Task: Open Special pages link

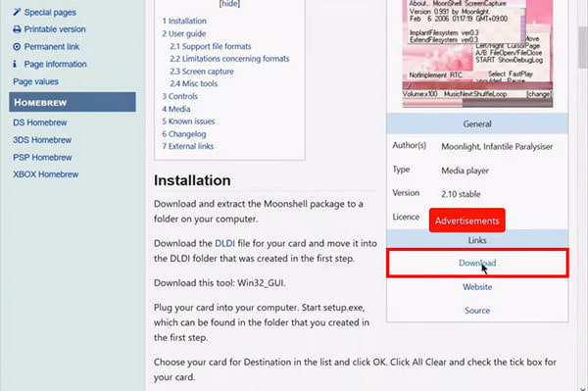Action: click(x=50, y=13)
